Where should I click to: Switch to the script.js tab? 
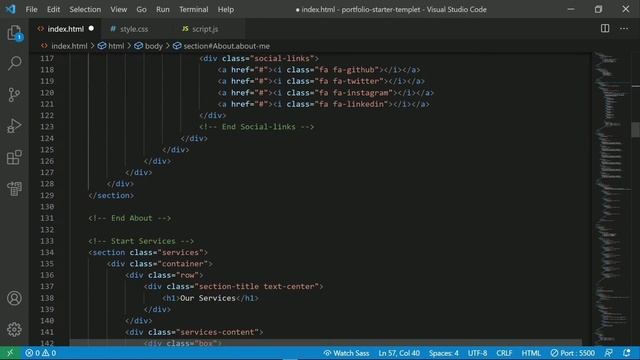[205, 29]
